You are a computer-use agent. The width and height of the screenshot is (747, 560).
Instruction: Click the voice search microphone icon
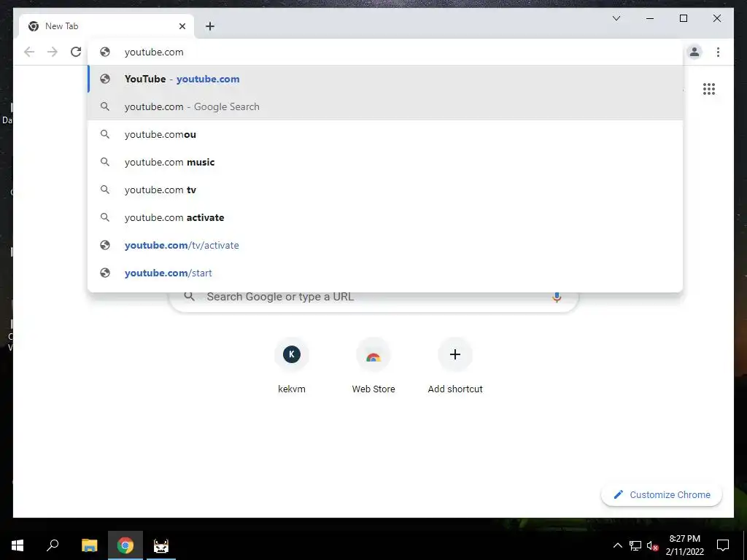557,297
